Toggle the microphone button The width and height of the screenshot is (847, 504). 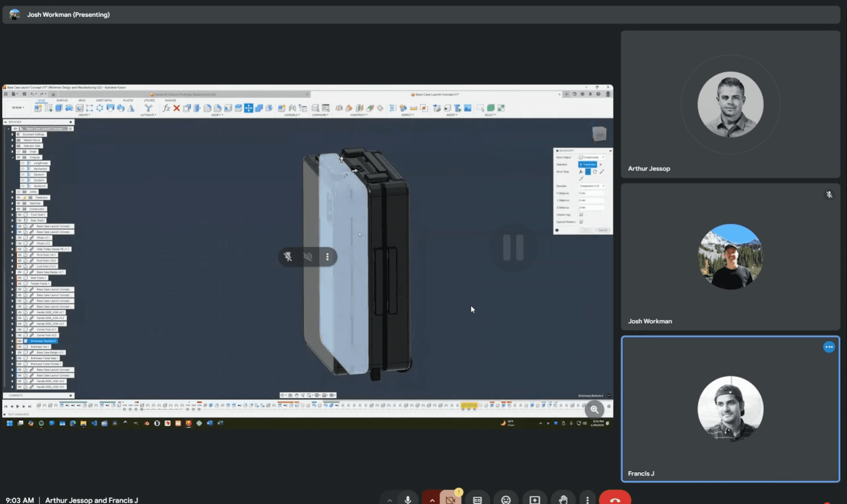[408, 499]
